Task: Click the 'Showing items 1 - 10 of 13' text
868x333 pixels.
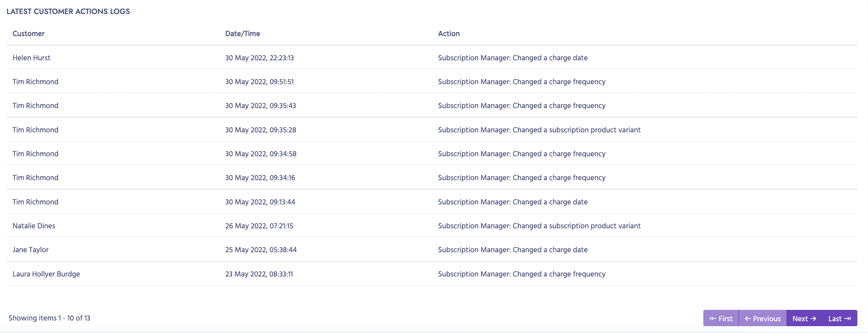Action: click(x=49, y=318)
